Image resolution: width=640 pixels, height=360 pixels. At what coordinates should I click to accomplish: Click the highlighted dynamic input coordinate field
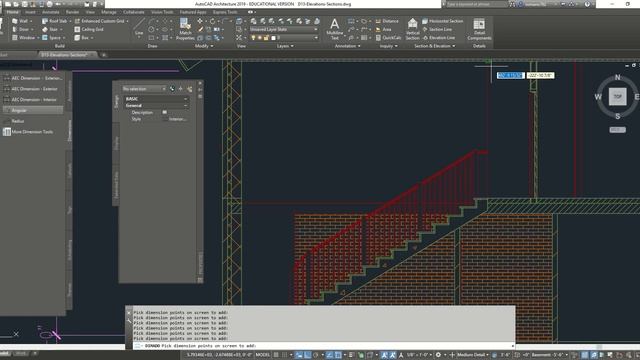510,75
